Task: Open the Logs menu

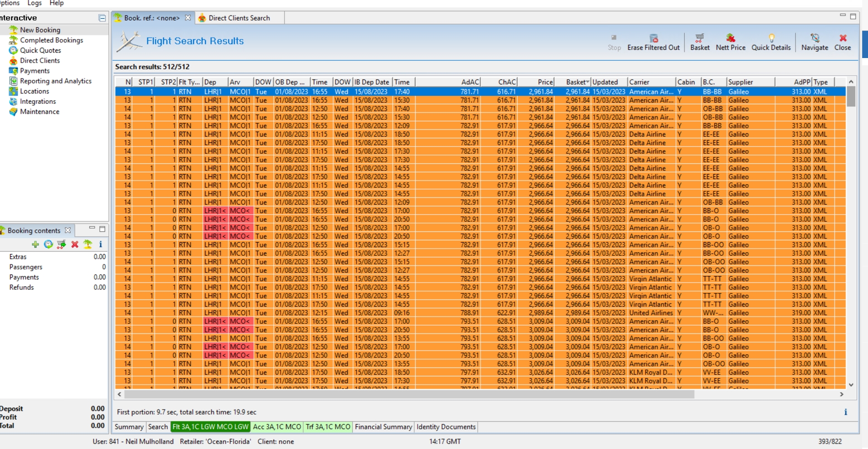Action: point(34,3)
